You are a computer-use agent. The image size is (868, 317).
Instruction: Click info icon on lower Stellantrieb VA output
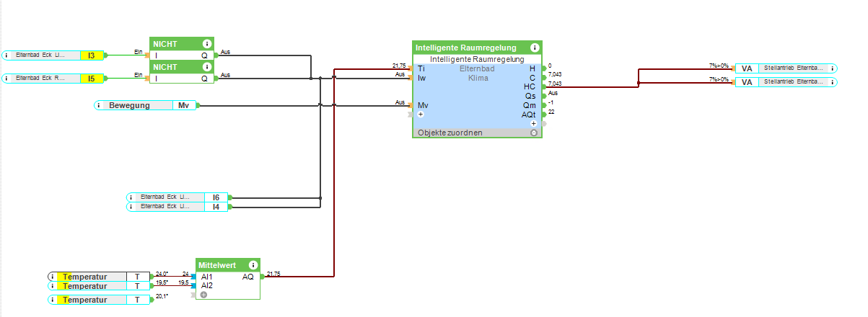833,82
